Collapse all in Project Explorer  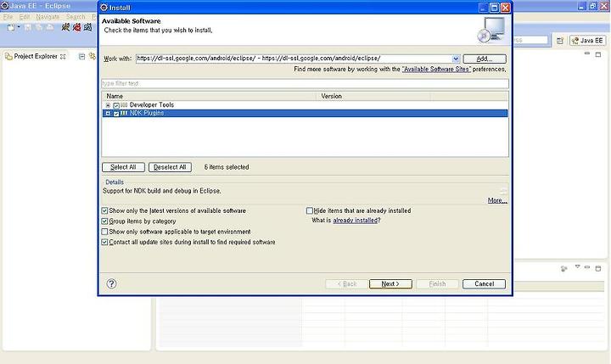click(x=81, y=57)
